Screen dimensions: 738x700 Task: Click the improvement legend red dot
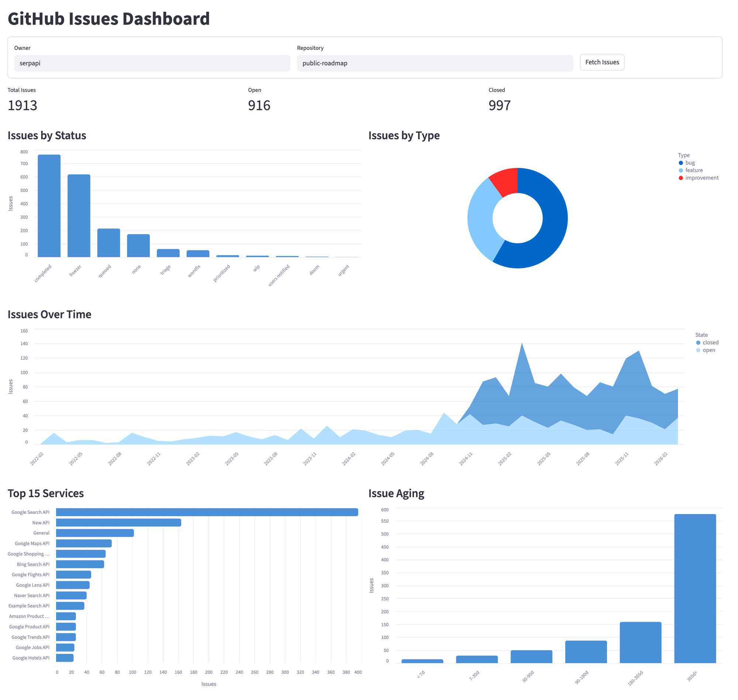point(680,178)
